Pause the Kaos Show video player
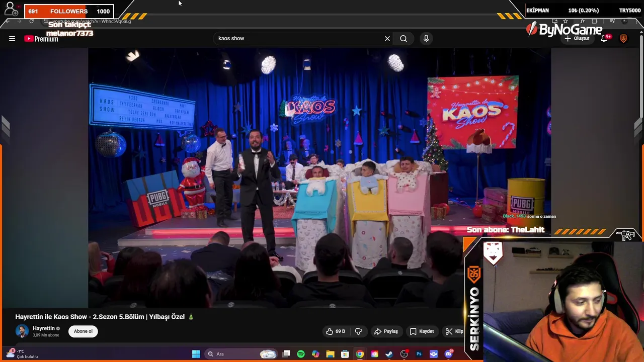Screen dimensions: 644x362 pyautogui.click(x=319, y=177)
